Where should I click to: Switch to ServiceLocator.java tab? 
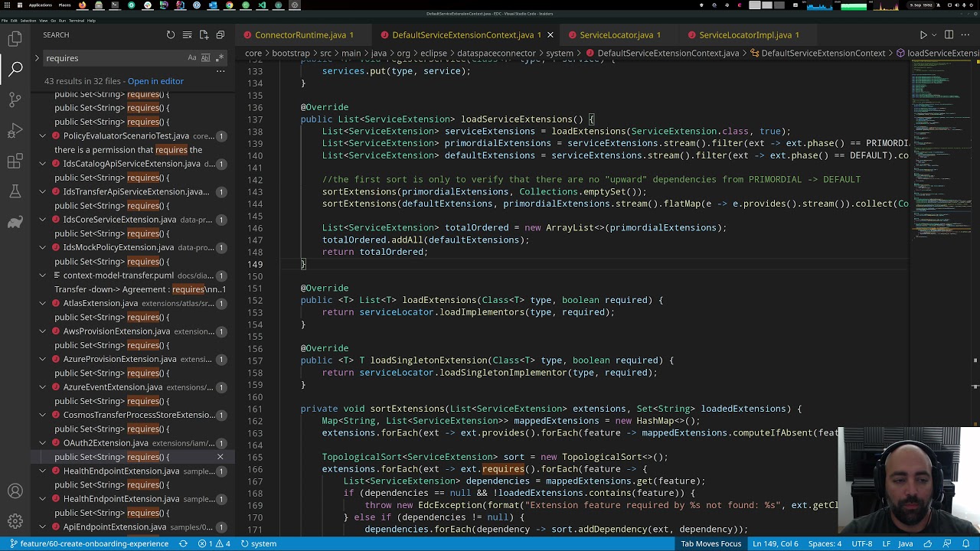pyautogui.click(x=619, y=35)
